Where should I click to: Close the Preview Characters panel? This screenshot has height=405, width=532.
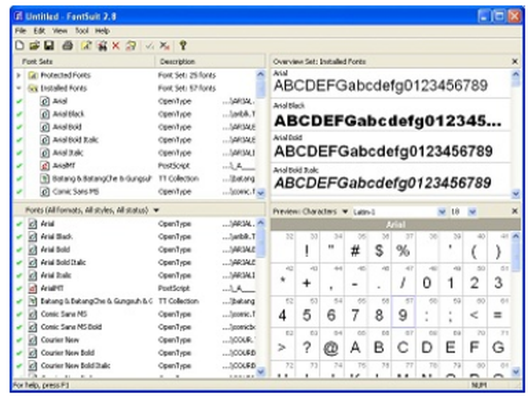point(514,211)
